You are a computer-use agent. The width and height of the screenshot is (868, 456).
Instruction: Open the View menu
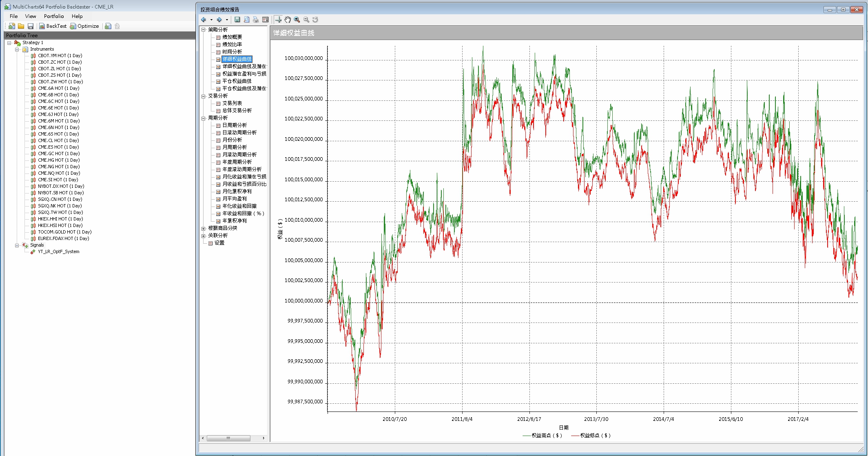click(31, 16)
